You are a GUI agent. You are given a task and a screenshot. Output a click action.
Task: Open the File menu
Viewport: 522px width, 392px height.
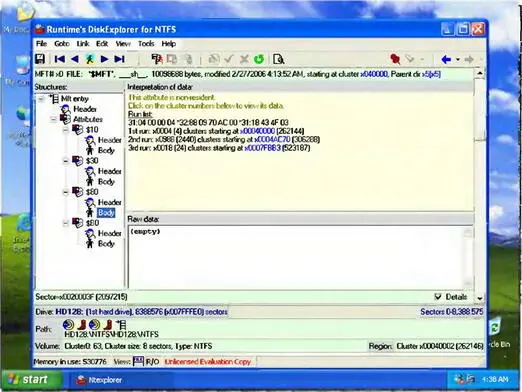coord(42,44)
